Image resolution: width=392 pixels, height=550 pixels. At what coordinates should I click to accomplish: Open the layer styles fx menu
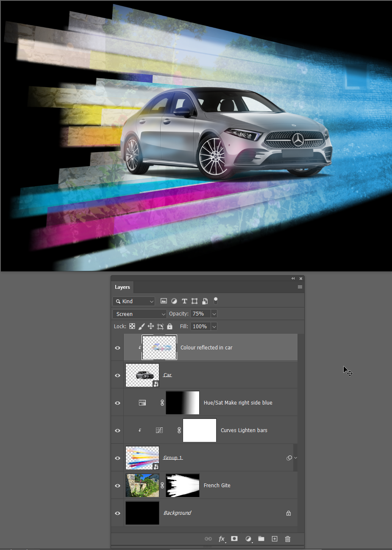(222, 539)
